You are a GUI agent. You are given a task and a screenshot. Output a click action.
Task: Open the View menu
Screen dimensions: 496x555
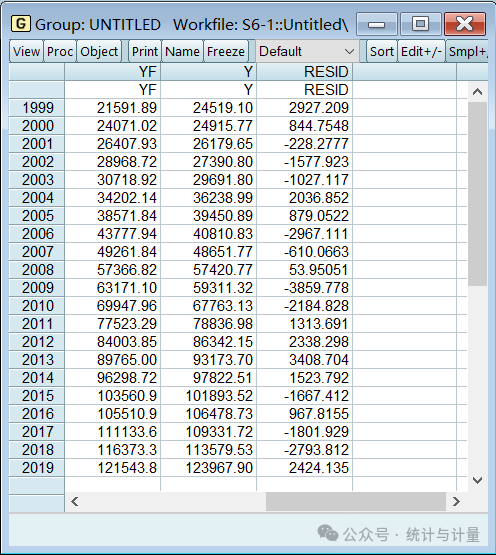pyautogui.click(x=27, y=52)
